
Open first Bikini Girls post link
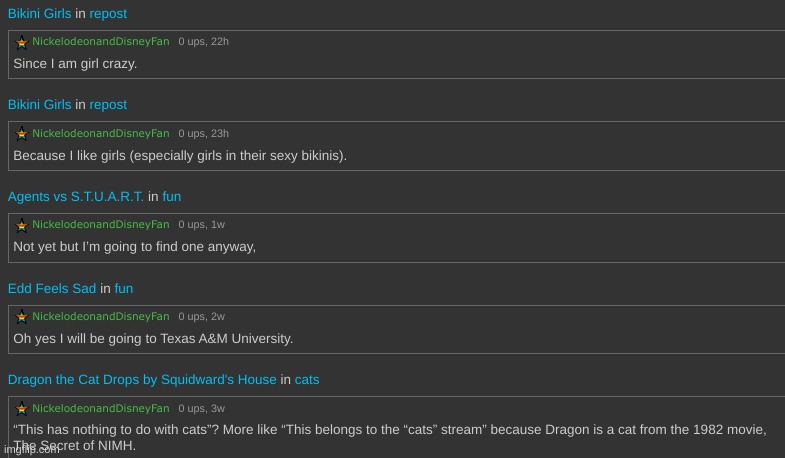coord(40,14)
